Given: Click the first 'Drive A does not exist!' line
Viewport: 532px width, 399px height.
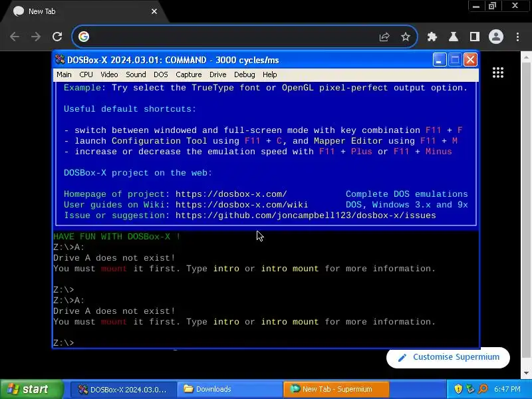Looking at the screenshot, I should (114, 258).
